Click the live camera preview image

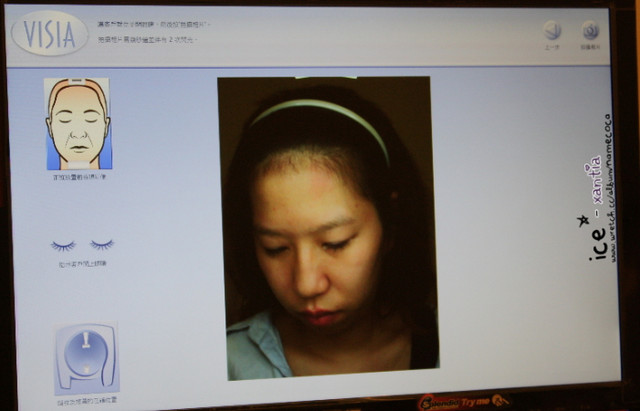tap(329, 228)
